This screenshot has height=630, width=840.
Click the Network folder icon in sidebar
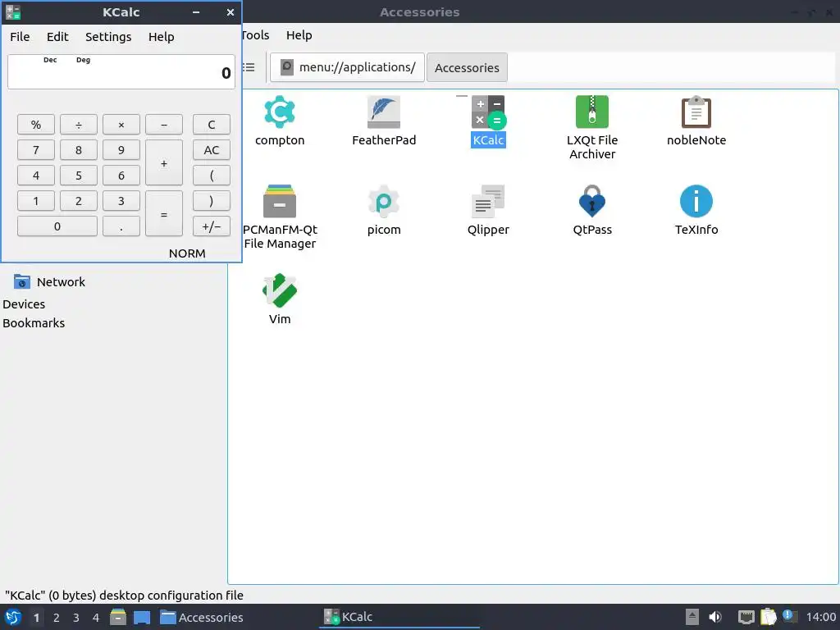pyautogui.click(x=22, y=281)
